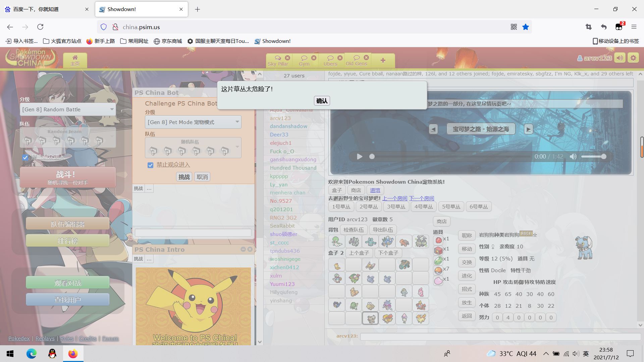Toggle 禁止观众进入 checkbox in challenge panel
This screenshot has height=362, width=644.
(150, 165)
